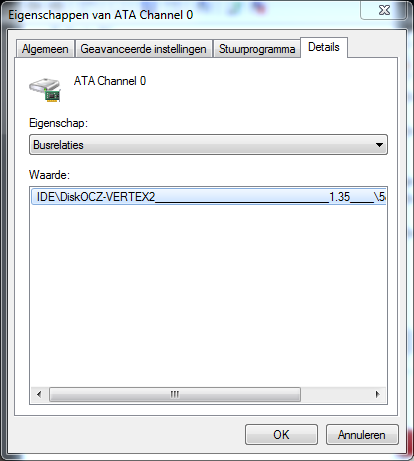Click the dropdown arrow of Eigenschap combo box
This screenshot has height=461, width=414.
379,145
